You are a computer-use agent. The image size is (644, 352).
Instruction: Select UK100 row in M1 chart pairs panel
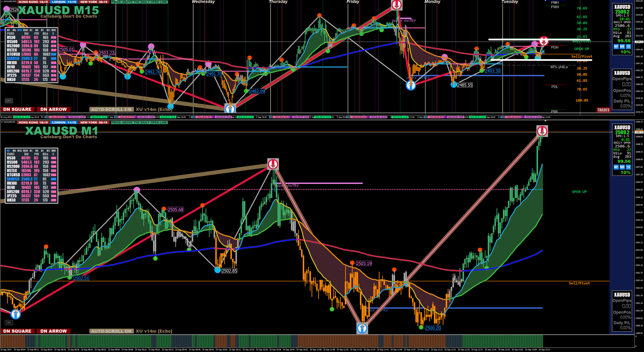point(12,183)
